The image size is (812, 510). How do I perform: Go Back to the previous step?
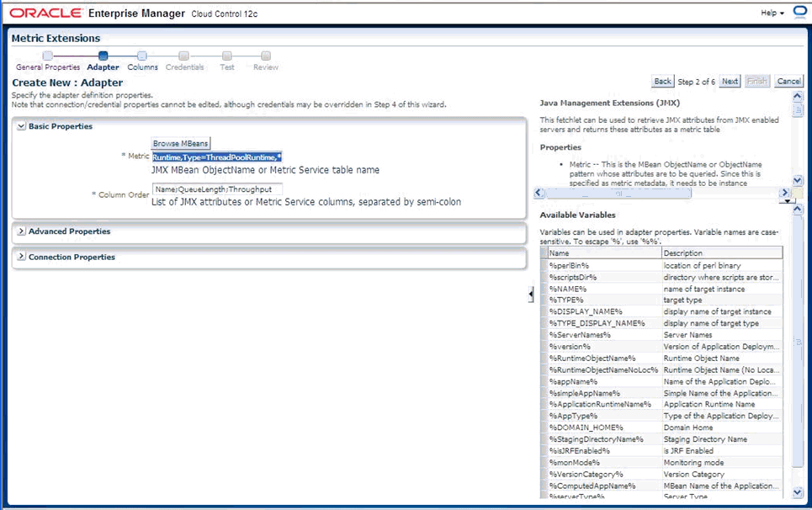[x=662, y=82]
